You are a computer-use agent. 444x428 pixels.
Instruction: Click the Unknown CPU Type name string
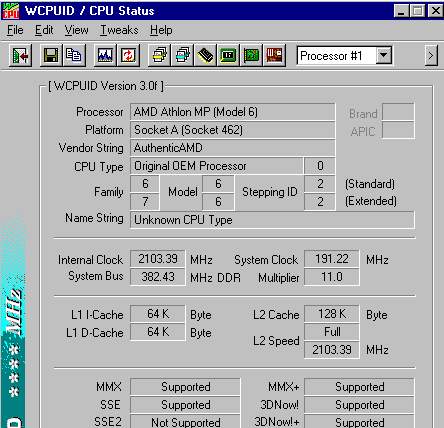272,220
